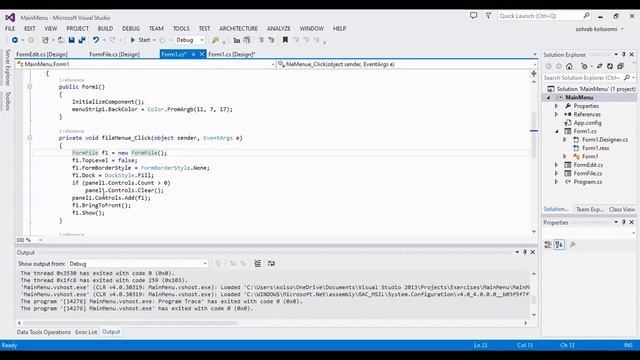
Task: Click the Comment Out Selected Lines icon
Action: 261,40
